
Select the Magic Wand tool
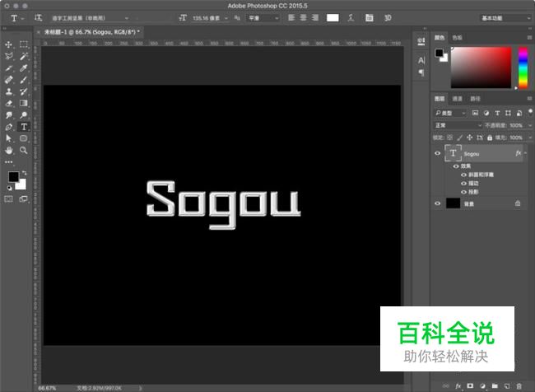(x=24, y=56)
